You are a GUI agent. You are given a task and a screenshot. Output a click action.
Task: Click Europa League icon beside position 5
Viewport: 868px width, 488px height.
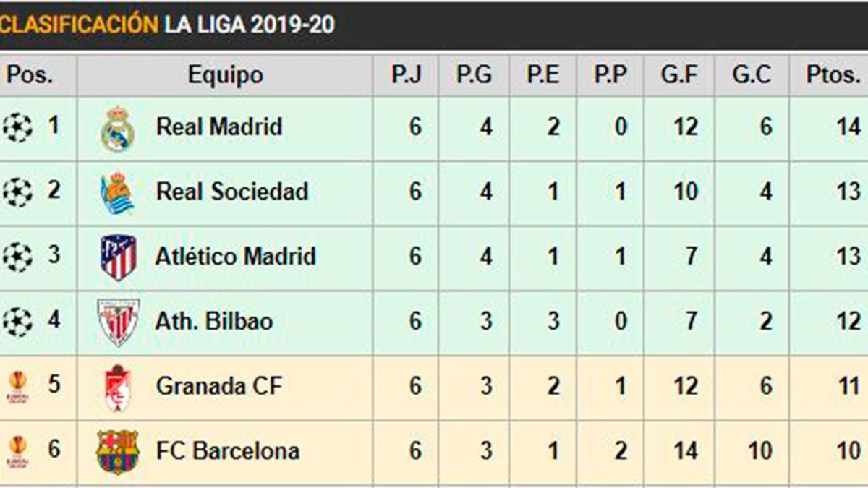click(17, 387)
